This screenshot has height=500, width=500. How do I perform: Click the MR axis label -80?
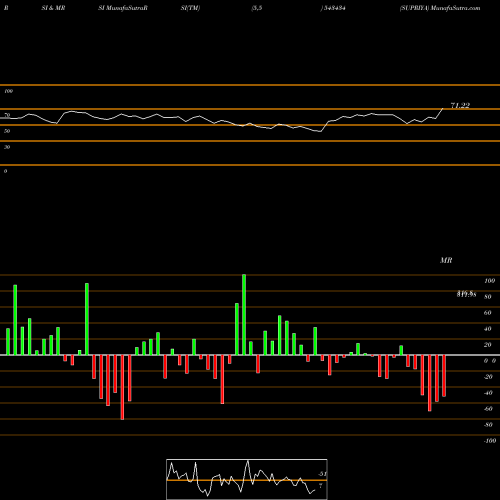pyautogui.click(x=488, y=425)
